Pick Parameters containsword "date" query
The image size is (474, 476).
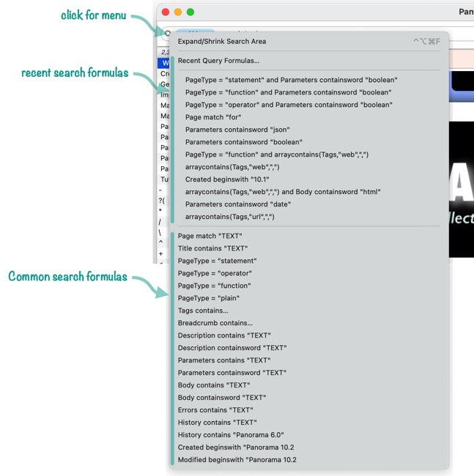click(x=309, y=204)
